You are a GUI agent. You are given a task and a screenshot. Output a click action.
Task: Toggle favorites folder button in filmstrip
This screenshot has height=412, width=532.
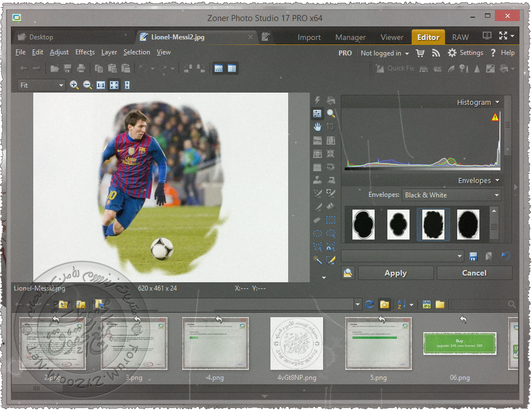click(385, 304)
